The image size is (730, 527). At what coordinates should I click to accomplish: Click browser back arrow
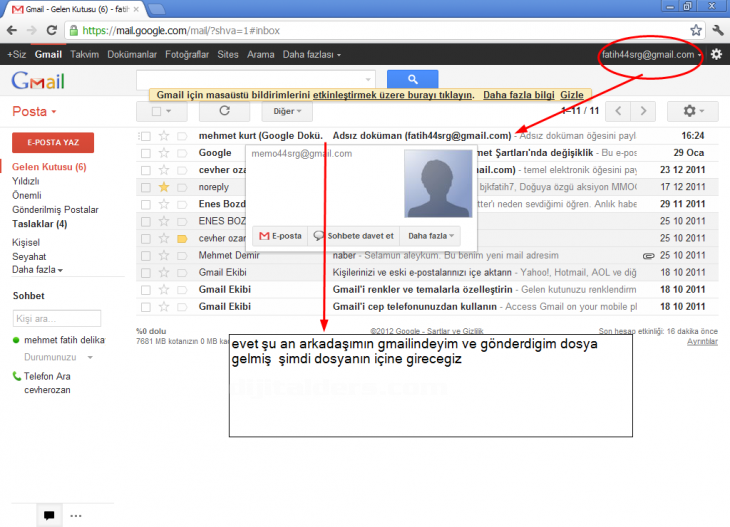click(x=12, y=30)
